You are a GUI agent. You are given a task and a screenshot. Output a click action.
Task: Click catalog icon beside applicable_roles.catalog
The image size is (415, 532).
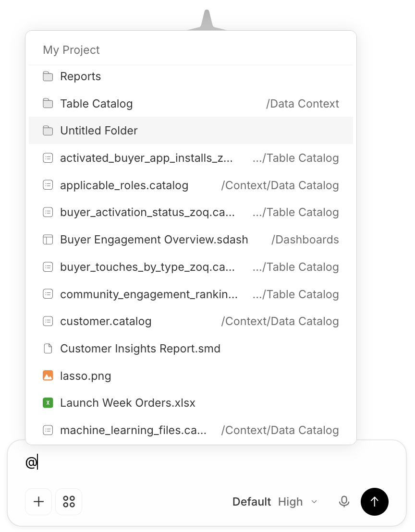(48, 185)
